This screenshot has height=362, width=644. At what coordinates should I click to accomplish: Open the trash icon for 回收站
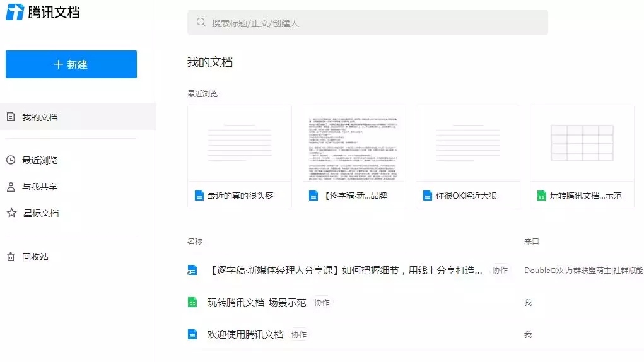11,257
